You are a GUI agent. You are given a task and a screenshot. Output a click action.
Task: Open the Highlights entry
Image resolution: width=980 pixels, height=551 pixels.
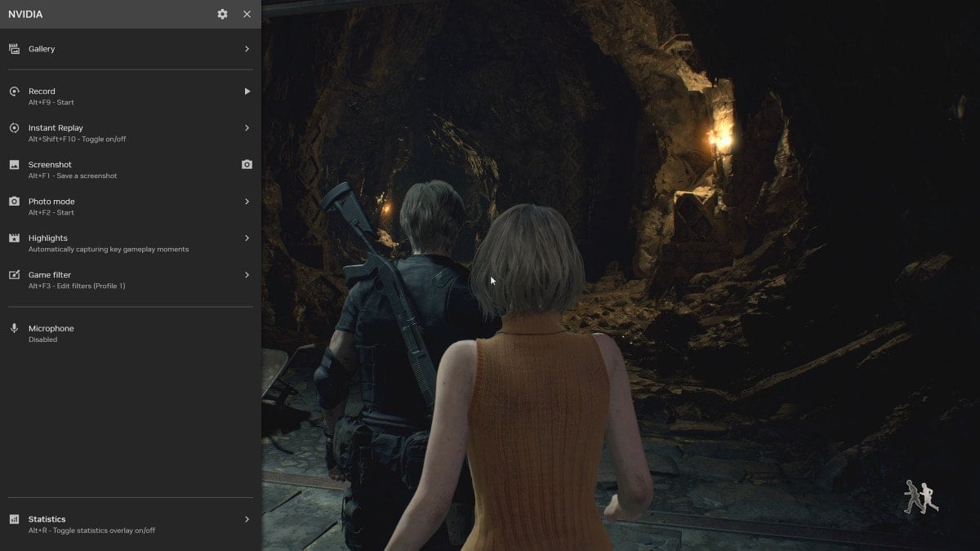point(131,243)
